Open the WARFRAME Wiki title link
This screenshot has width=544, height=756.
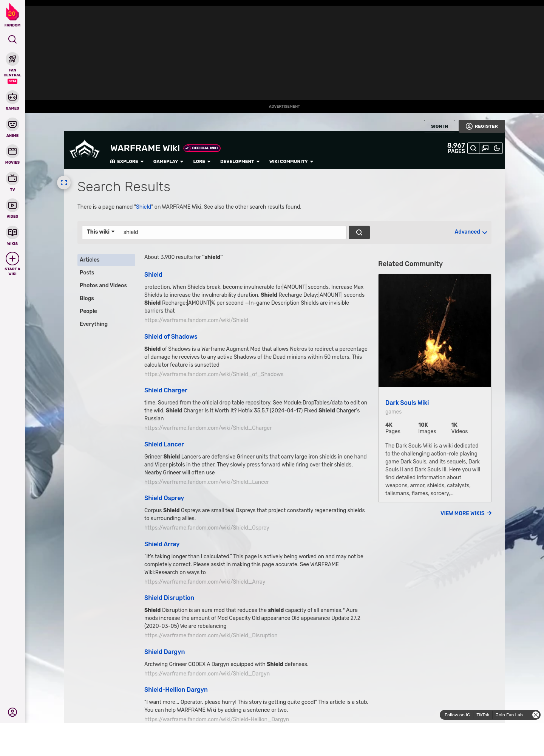(145, 148)
